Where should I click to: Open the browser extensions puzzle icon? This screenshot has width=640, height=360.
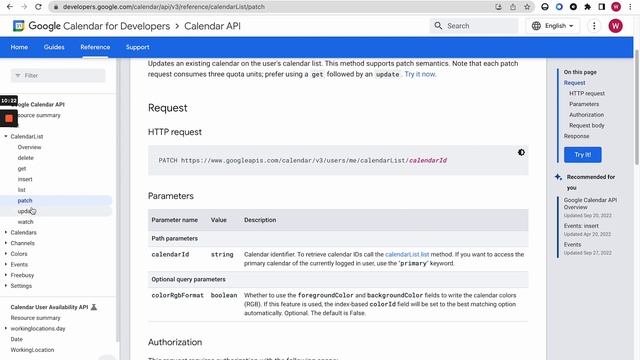(x=587, y=7)
